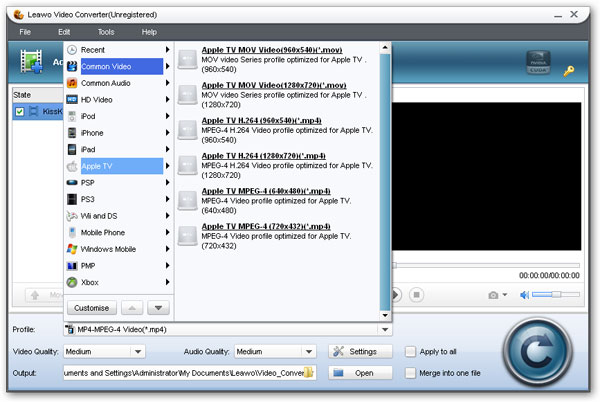Open the File menu
Screen dimensions: 600x402
[x=25, y=32]
